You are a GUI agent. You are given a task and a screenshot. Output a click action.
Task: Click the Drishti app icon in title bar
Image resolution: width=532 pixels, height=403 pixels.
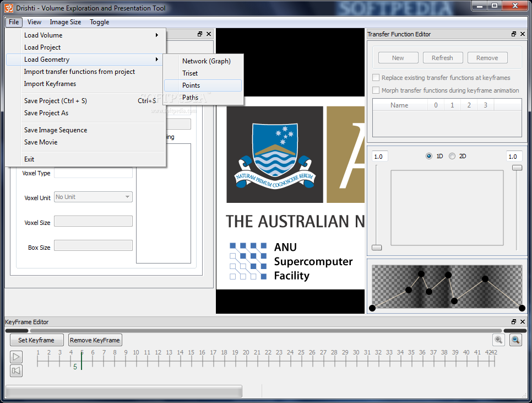pos(9,8)
